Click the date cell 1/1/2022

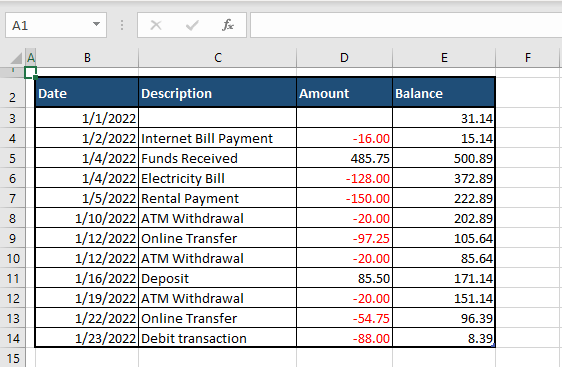pos(87,118)
